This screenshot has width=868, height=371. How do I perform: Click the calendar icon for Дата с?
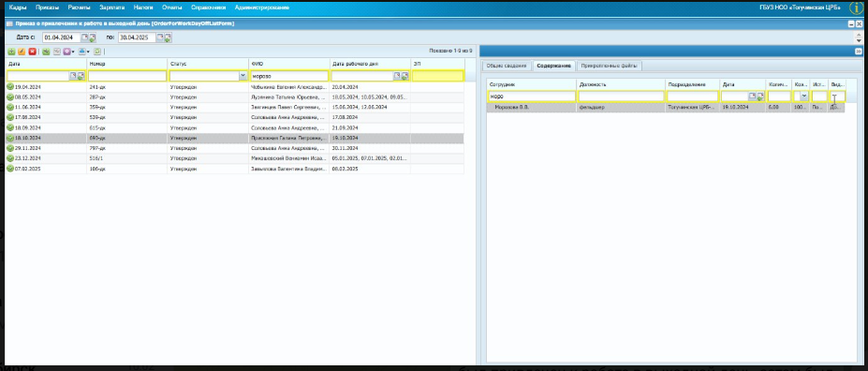click(85, 37)
